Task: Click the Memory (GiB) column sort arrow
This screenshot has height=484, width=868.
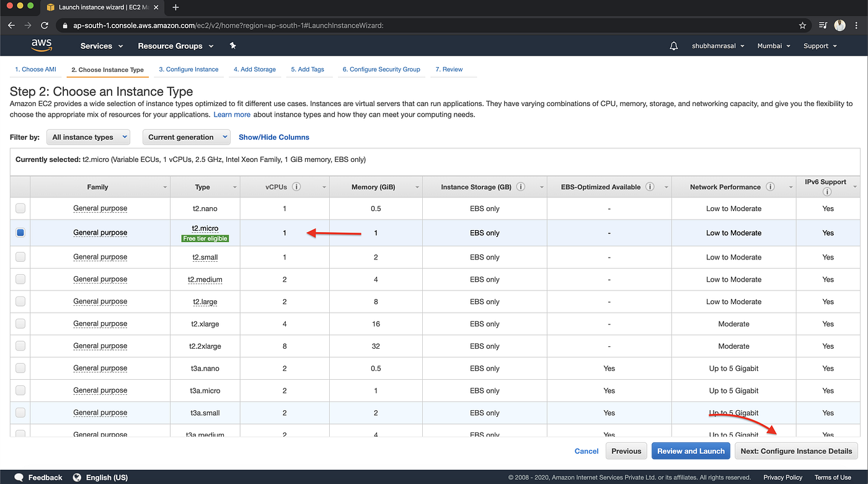Action: click(417, 187)
